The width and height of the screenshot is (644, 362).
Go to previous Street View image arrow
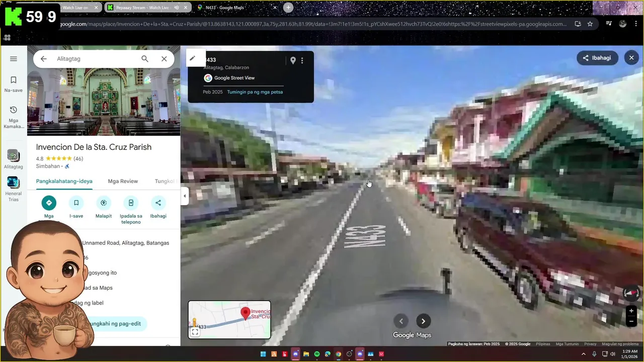(x=401, y=321)
